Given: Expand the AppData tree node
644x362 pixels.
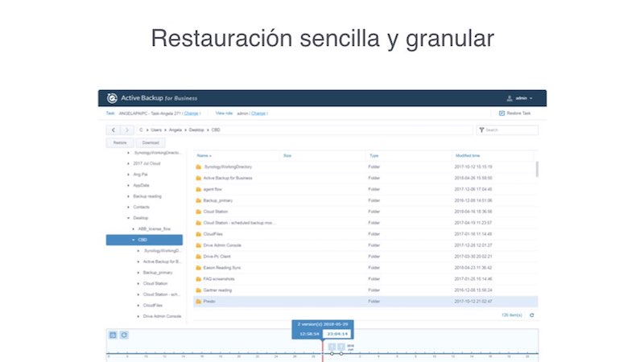Looking at the screenshot, I should tap(128, 184).
